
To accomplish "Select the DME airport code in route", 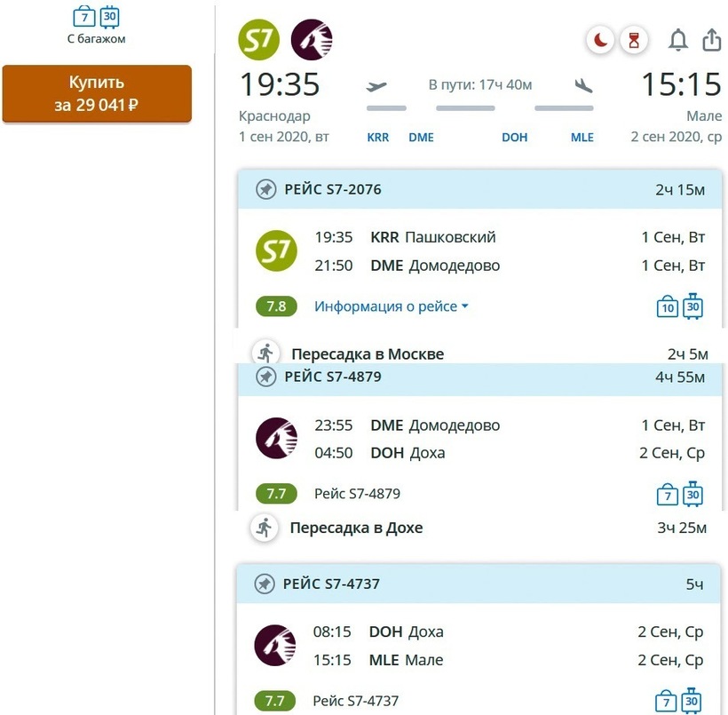I will (x=421, y=138).
